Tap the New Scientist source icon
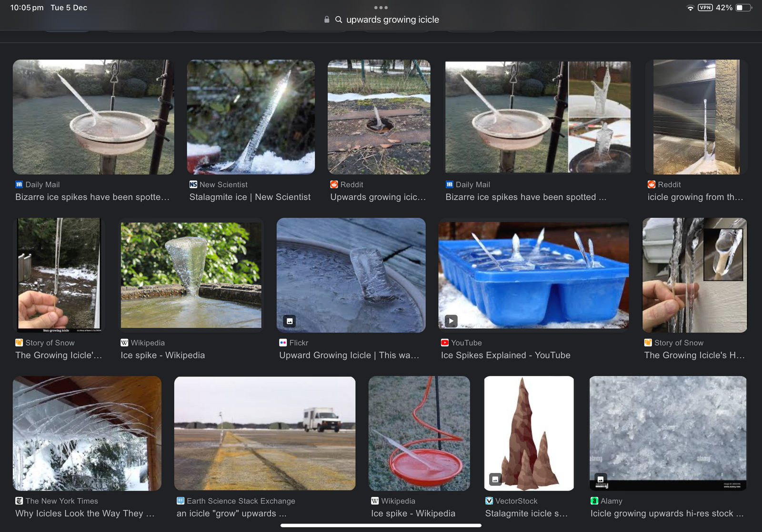This screenshot has height=532, width=762. click(193, 185)
